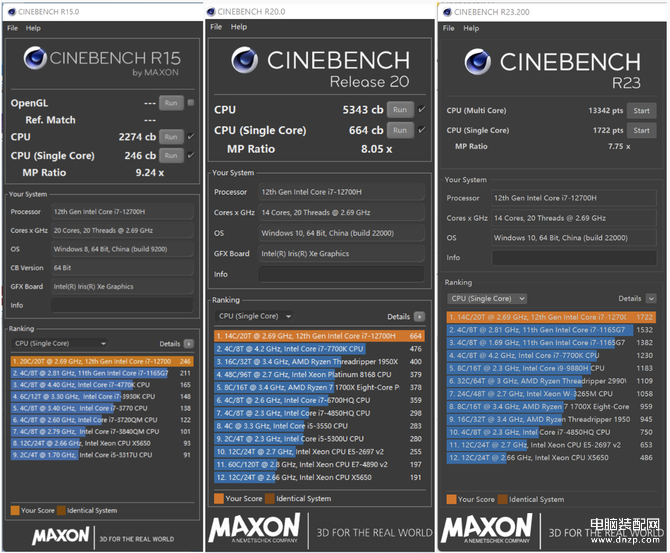Click the MAXON logo in R15 window

61,536
